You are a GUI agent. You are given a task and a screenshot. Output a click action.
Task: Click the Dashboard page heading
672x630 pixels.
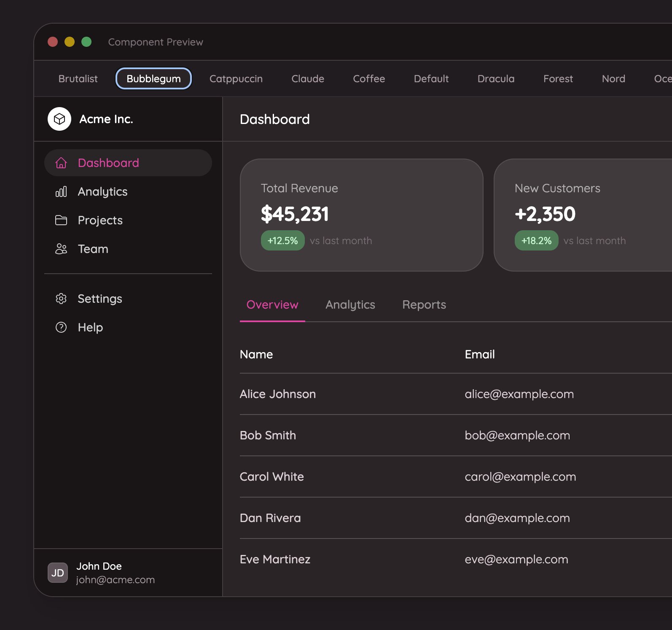[x=275, y=119]
